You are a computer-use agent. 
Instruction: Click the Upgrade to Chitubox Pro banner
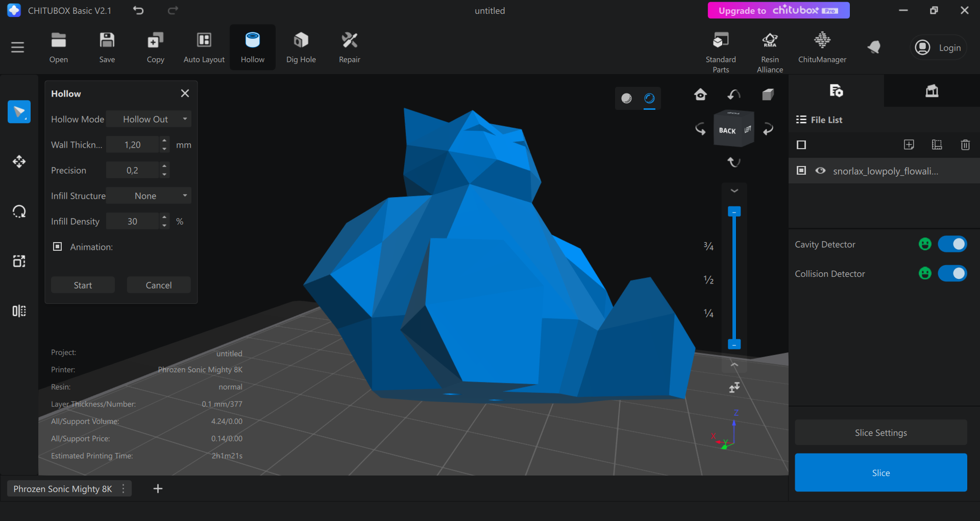pos(779,10)
